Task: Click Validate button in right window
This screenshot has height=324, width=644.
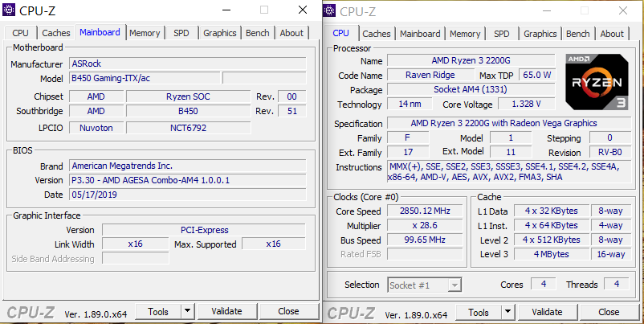Action: coord(547,313)
